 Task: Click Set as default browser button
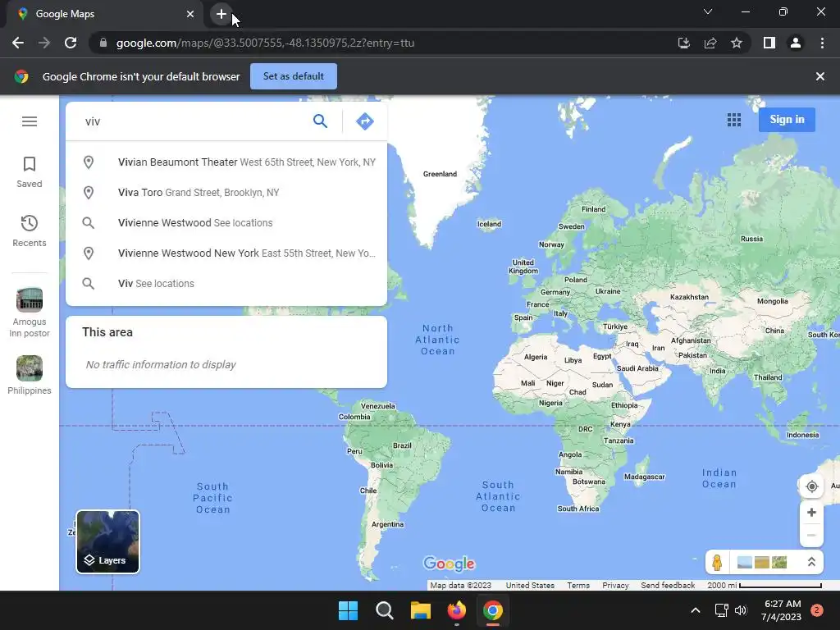pyautogui.click(x=294, y=76)
